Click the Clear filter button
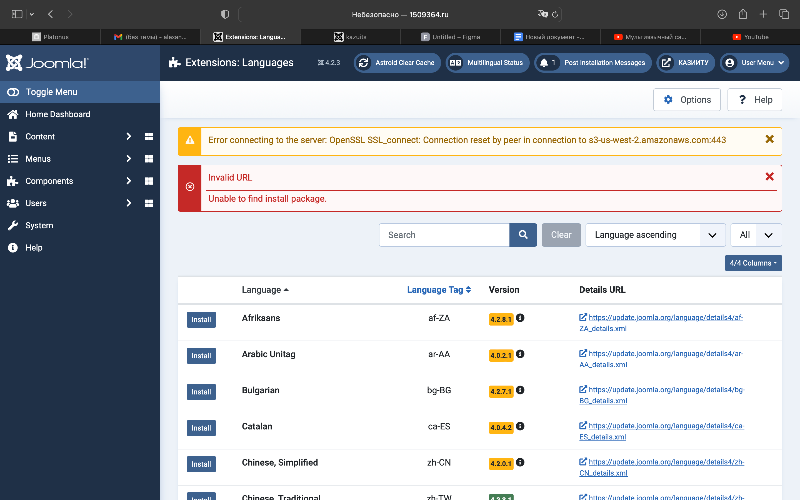800x500 pixels. tap(561, 235)
